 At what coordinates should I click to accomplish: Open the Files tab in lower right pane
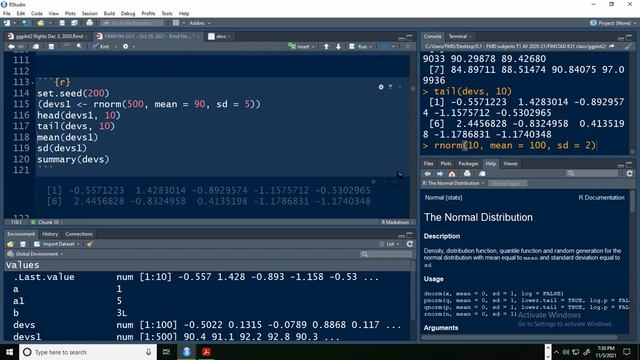[428, 164]
